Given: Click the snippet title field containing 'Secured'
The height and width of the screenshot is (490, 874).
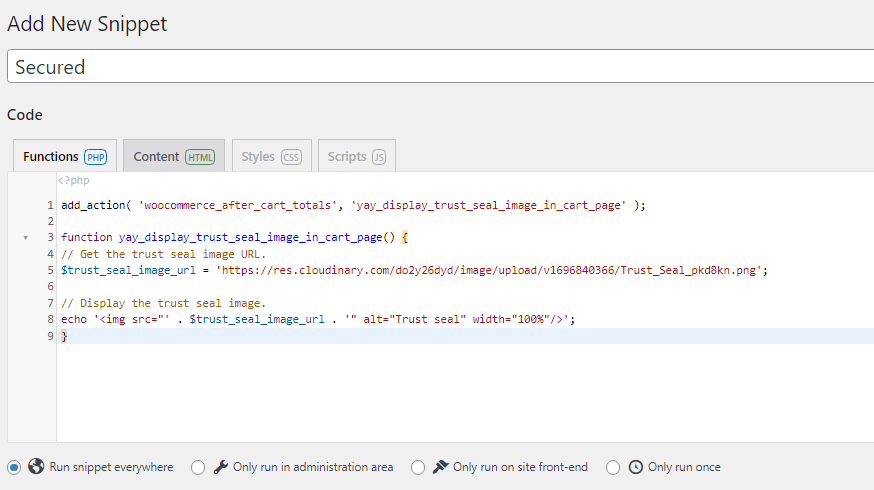Looking at the screenshot, I should 440,67.
